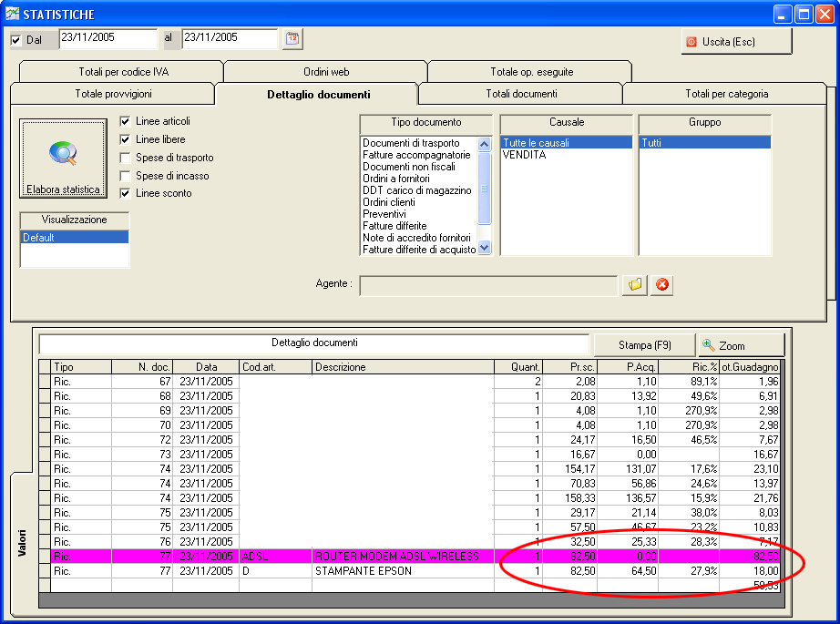The image size is (840, 624).
Task: Select Default in the Visualizzazione list
Action: click(75, 237)
